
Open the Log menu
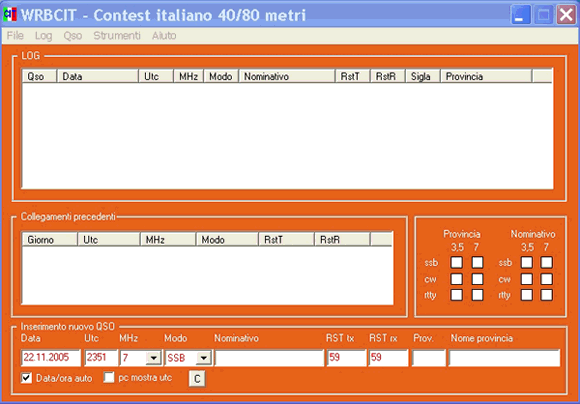43,36
